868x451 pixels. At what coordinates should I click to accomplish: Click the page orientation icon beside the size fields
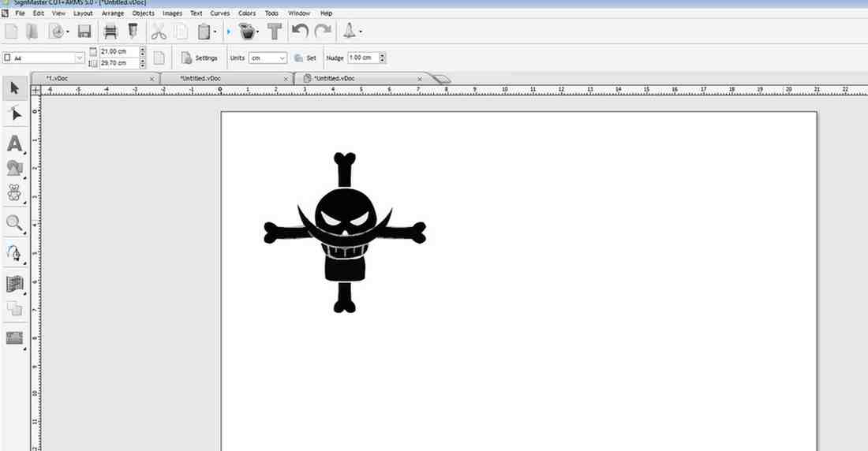pyautogui.click(x=159, y=58)
